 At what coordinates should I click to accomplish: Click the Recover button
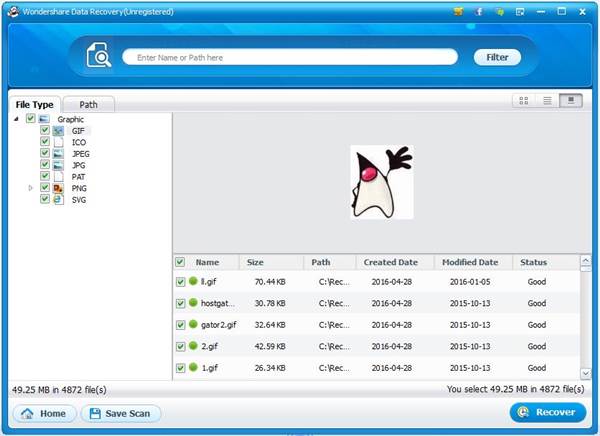coord(548,412)
